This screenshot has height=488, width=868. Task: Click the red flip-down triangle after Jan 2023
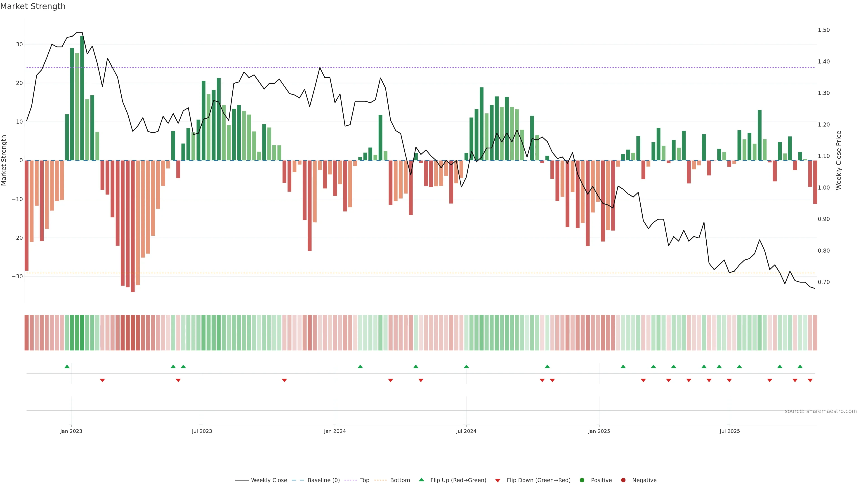pyautogui.click(x=102, y=380)
